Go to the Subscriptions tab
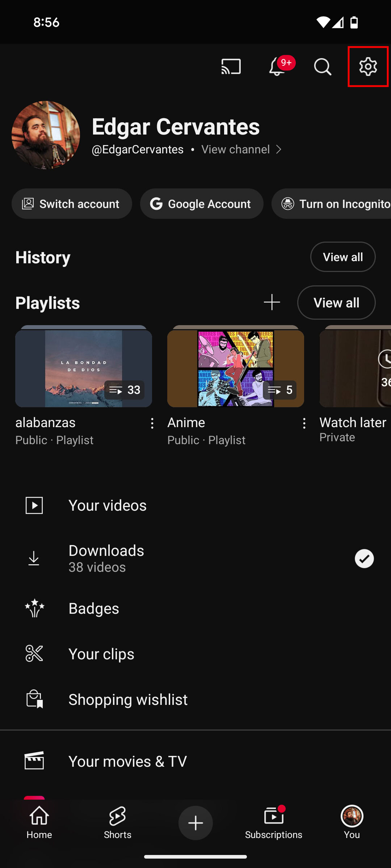 pos(274,823)
